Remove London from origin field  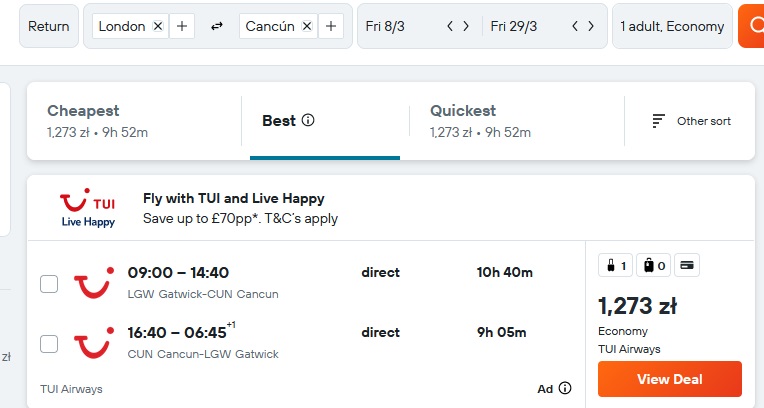point(158,26)
